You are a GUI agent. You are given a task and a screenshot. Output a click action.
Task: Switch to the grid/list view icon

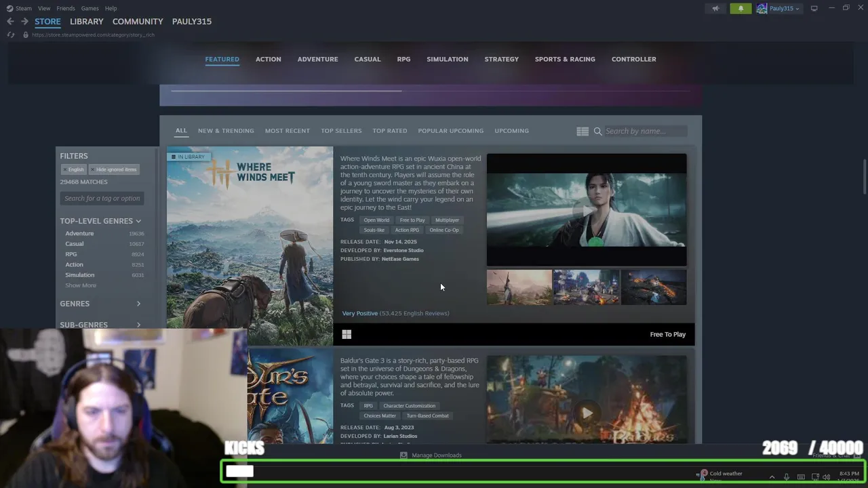pos(583,131)
